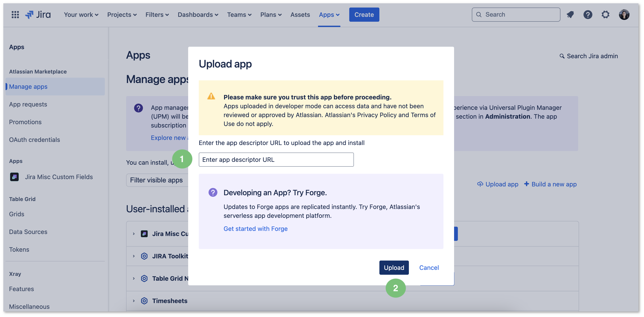
Task: Click the Timesheets app name
Action: 170,301
